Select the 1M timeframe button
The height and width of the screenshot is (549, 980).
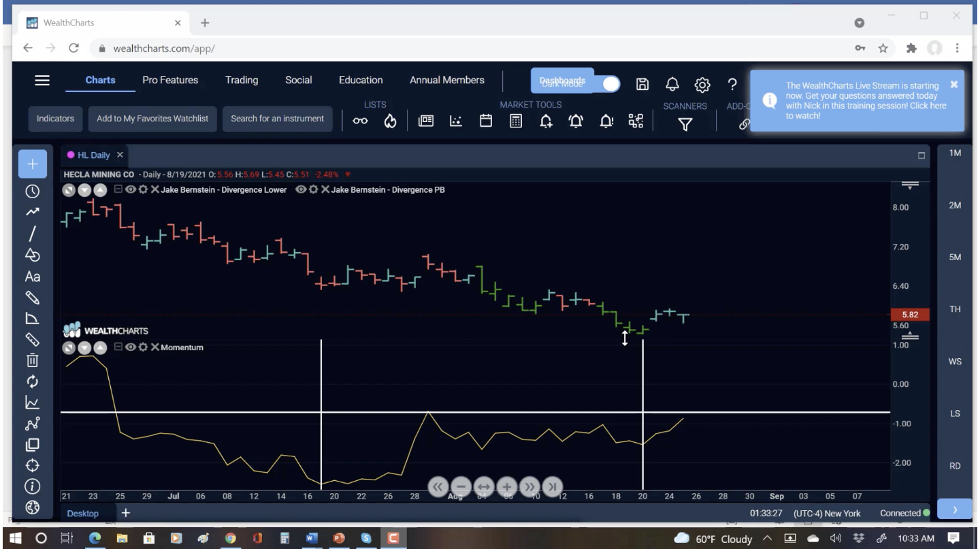pos(955,153)
